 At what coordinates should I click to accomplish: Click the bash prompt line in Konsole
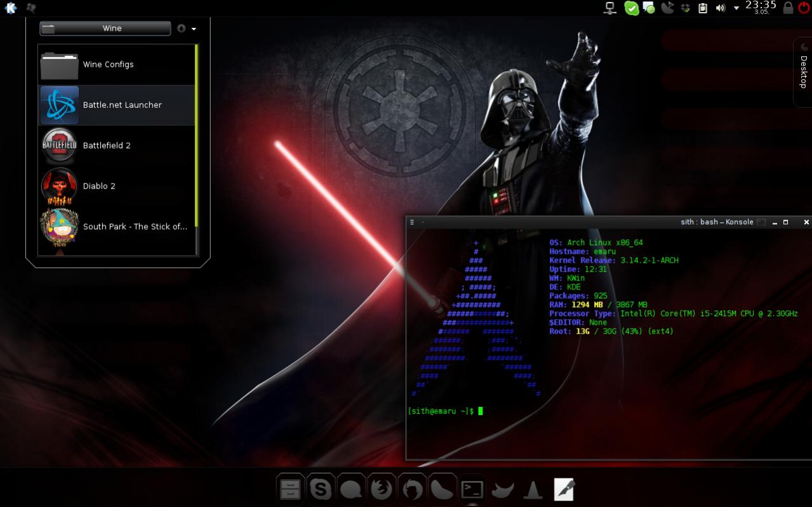pyautogui.click(x=446, y=411)
